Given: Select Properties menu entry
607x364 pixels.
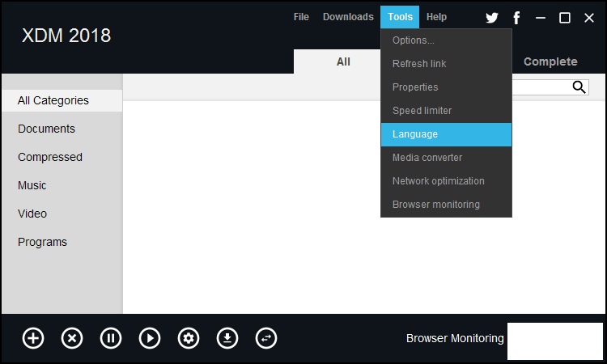Looking at the screenshot, I should click(x=446, y=87).
